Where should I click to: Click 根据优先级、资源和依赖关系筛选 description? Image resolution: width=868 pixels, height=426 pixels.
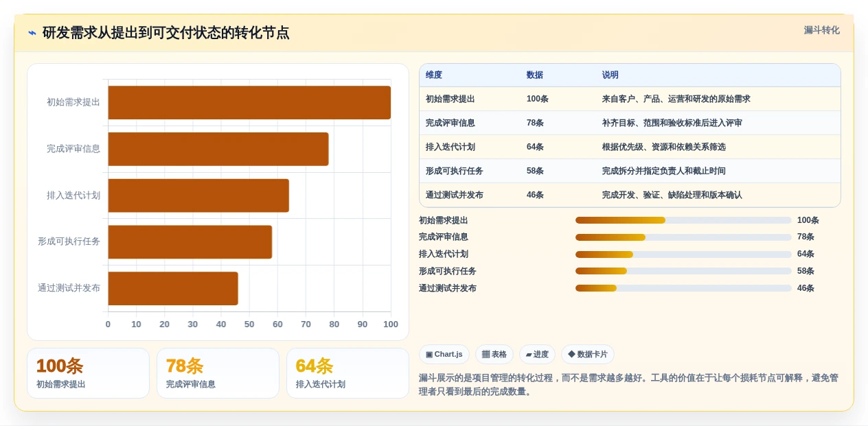[x=664, y=147]
